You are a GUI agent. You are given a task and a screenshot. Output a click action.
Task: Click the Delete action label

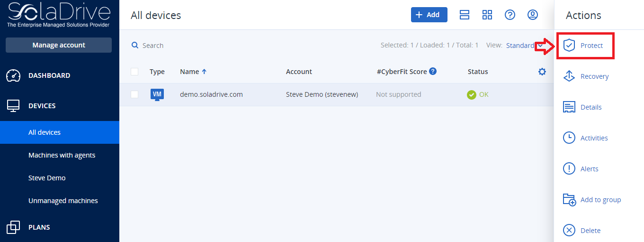pyautogui.click(x=590, y=231)
